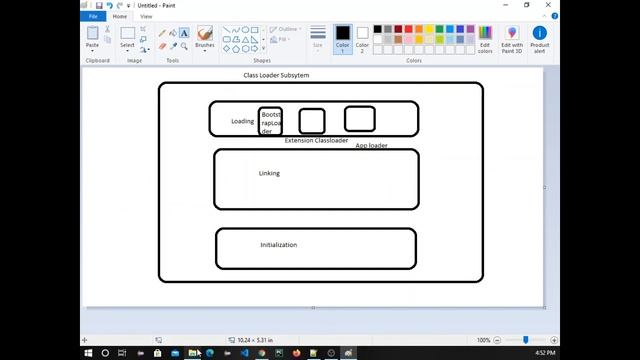This screenshot has width=640, height=360.
Task: Click the canvas dimensions readout in status bar
Action: point(251,340)
